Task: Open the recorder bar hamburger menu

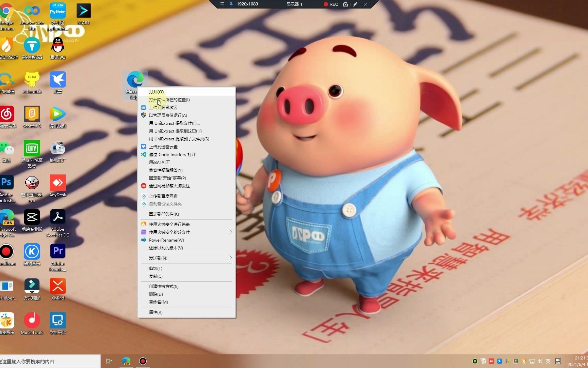Action: pos(222,4)
